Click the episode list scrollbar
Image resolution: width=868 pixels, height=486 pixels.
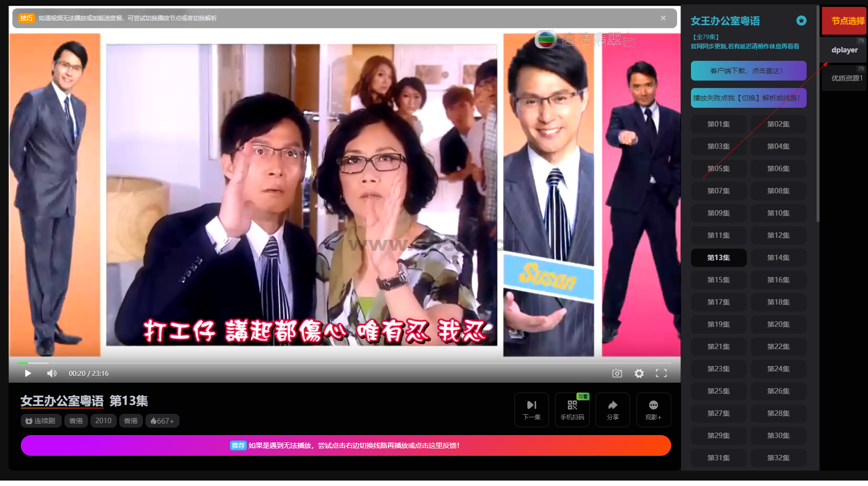[x=818, y=114]
